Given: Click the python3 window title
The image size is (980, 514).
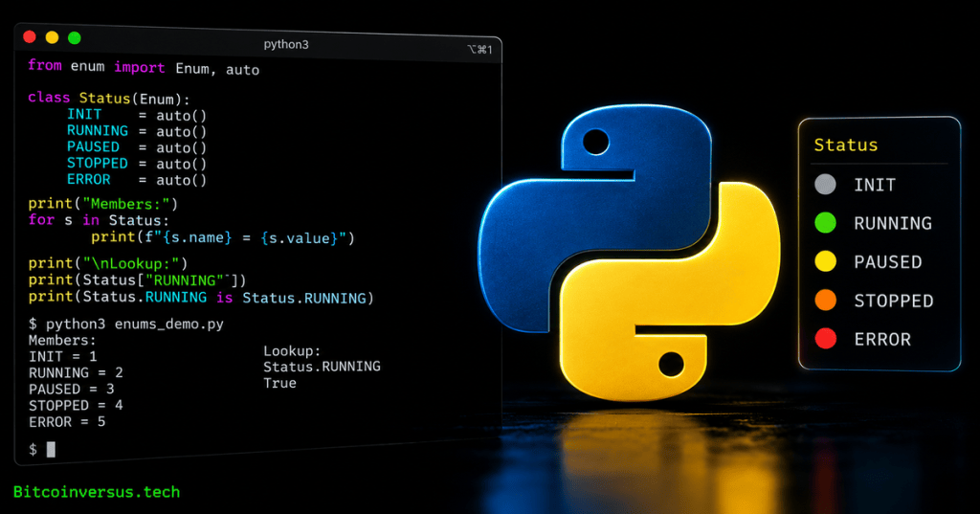Looking at the screenshot, I should click(285, 44).
